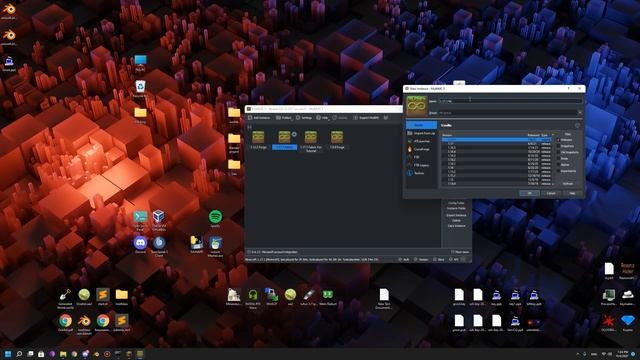Image resolution: width=640 pixels, height=360 pixels.
Task: Open Windows Search from the taskbar
Action: pos(19,354)
